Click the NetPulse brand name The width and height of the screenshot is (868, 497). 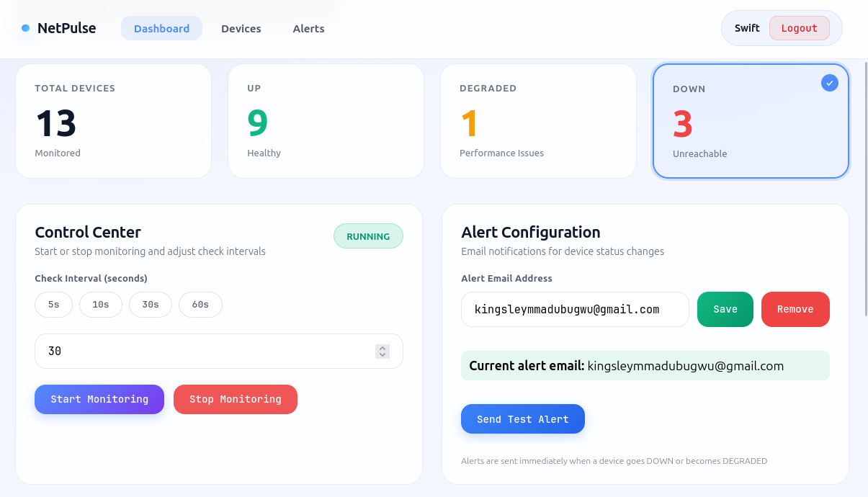pyautogui.click(x=66, y=28)
